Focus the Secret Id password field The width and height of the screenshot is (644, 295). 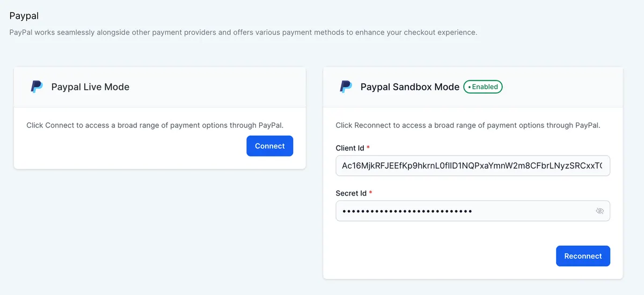[x=473, y=211]
